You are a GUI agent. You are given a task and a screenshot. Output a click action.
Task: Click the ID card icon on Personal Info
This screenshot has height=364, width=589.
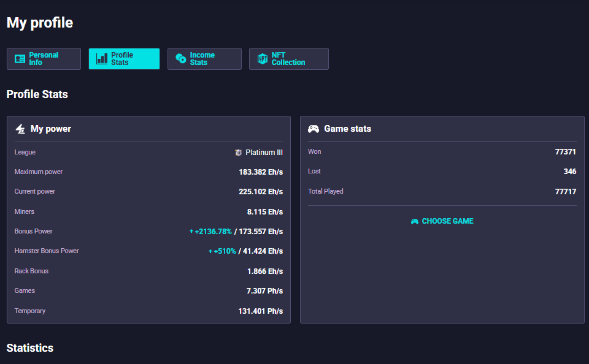click(x=20, y=59)
